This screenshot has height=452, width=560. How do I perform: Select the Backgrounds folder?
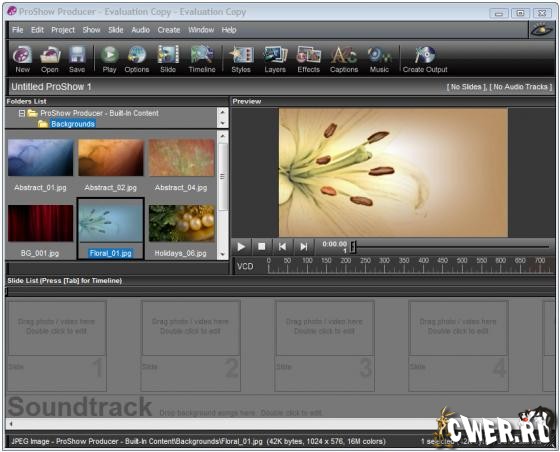tap(72, 124)
